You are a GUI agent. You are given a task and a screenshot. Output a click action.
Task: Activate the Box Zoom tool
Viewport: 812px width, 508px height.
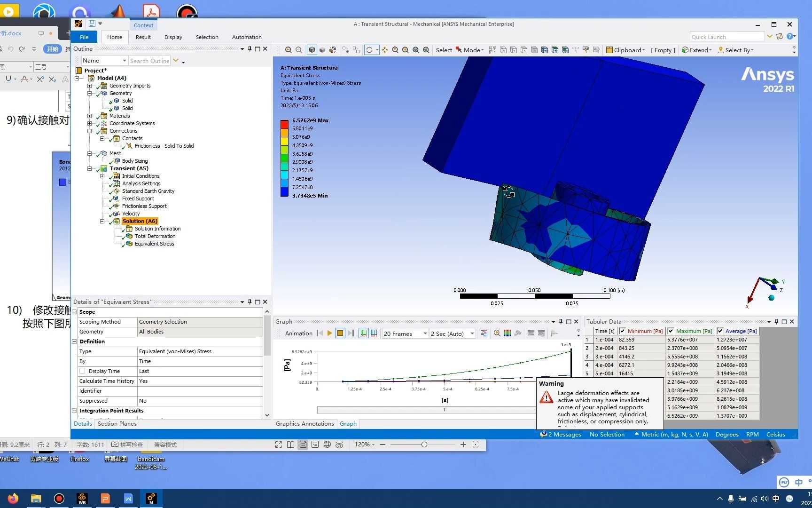406,50
